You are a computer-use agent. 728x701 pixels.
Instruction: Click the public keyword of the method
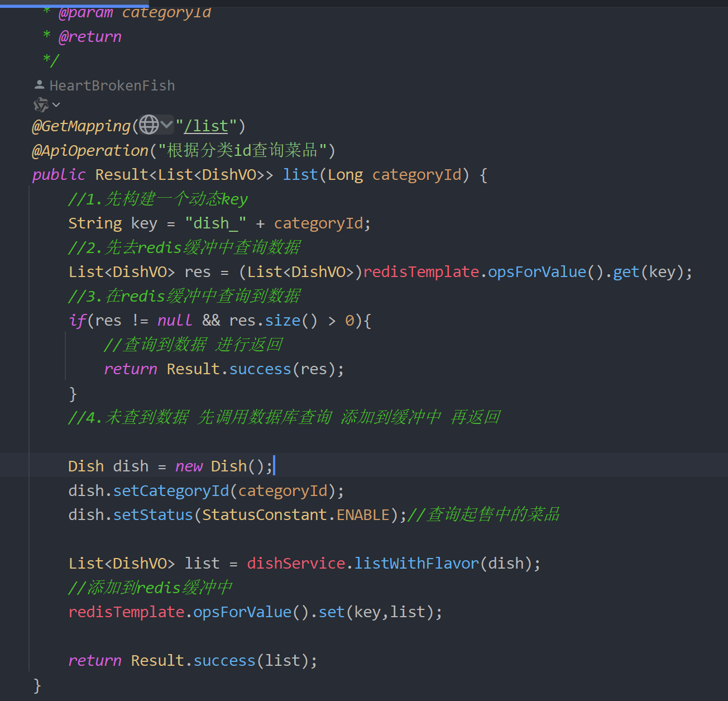click(x=59, y=175)
